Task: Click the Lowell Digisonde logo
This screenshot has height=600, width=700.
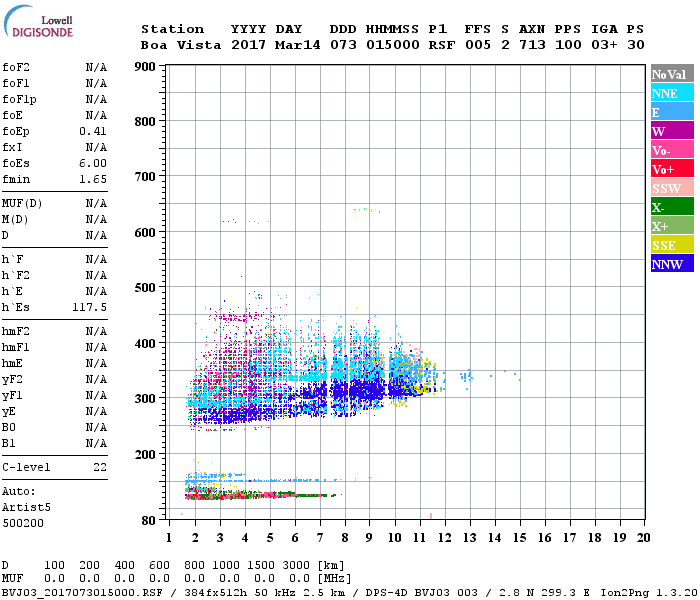Action: click(x=36, y=25)
